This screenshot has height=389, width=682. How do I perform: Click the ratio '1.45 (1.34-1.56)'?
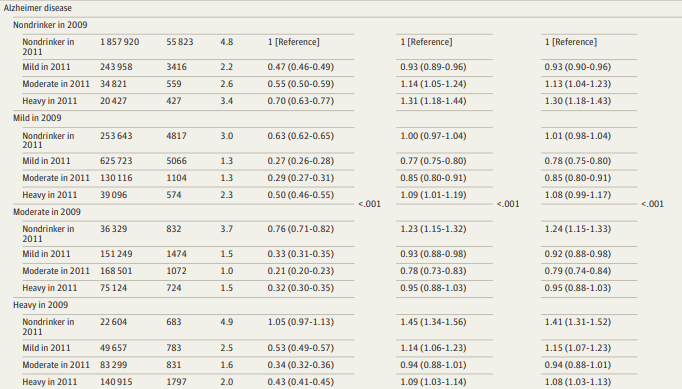click(x=433, y=322)
